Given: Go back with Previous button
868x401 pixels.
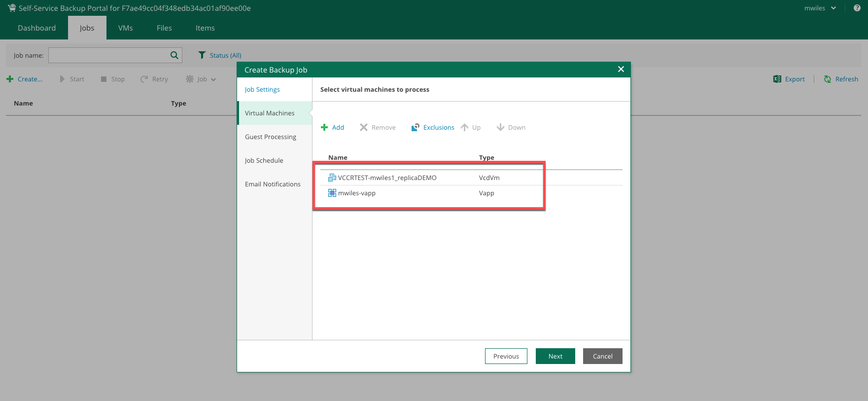Looking at the screenshot, I should [506, 356].
